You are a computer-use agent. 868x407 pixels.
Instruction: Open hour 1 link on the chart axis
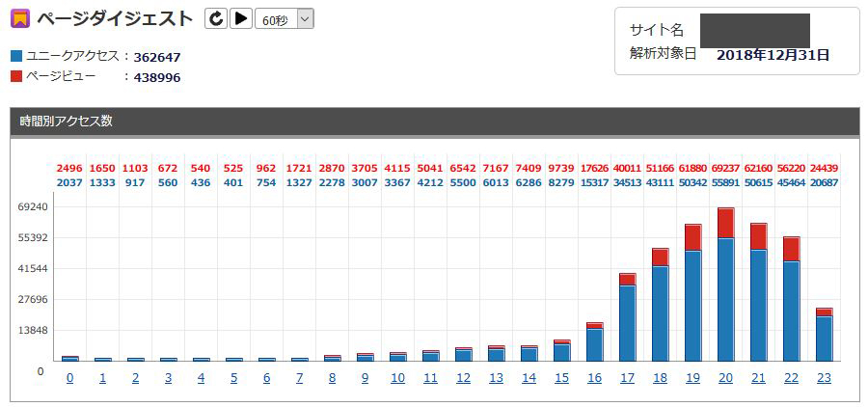point(102,378)
